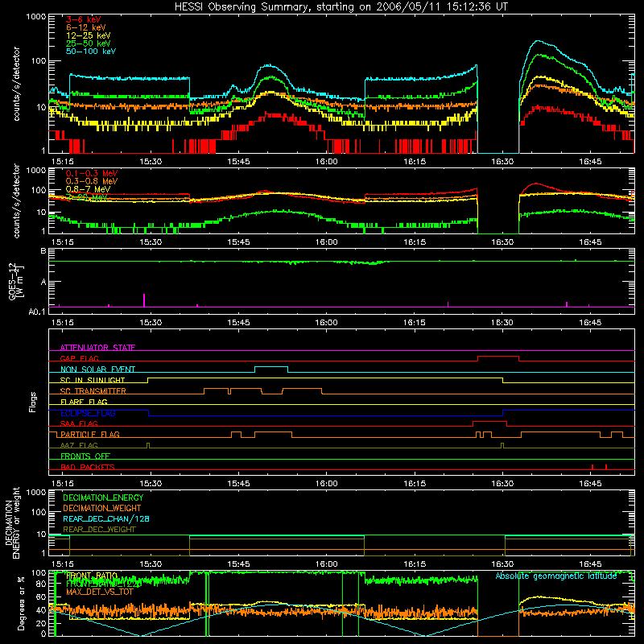Click the orange "6-12 keV" legend label
Image resolution: width=644 pixels, height=644 pixels.
pos(86,27)
